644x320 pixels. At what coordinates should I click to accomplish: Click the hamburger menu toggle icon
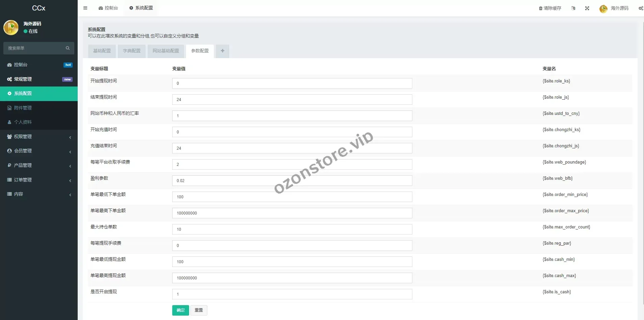coord(85,8)
